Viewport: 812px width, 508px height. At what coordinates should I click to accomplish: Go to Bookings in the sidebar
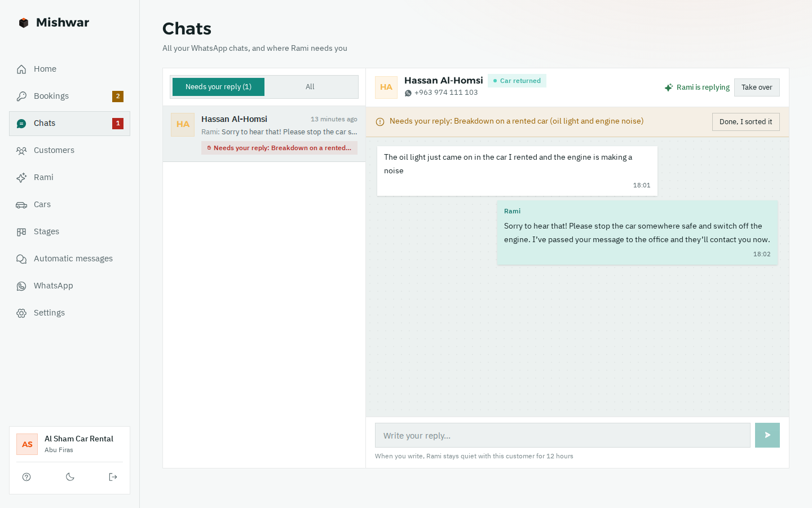click(69, 96)
